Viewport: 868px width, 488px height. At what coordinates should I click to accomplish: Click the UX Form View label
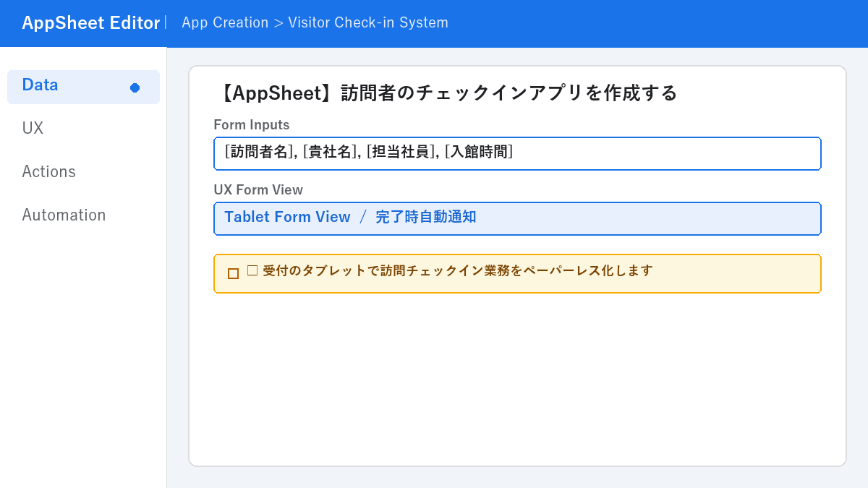tap(258, 190)
